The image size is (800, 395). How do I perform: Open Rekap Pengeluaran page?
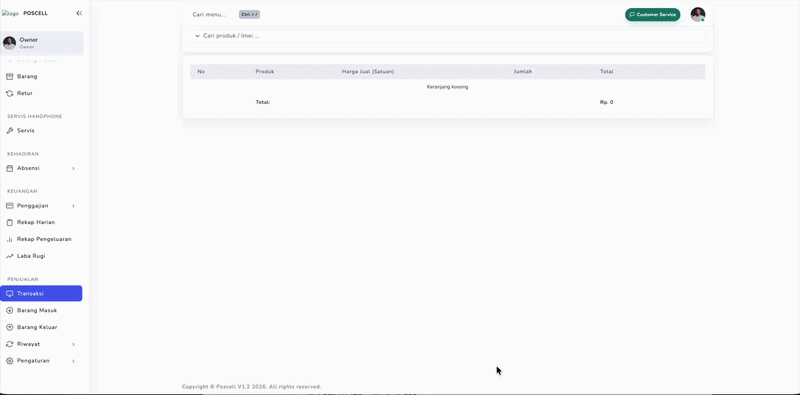click(x=41, y=239)
